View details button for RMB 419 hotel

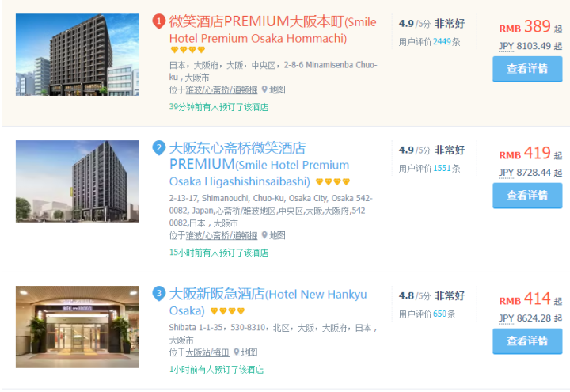pos(527,196)
